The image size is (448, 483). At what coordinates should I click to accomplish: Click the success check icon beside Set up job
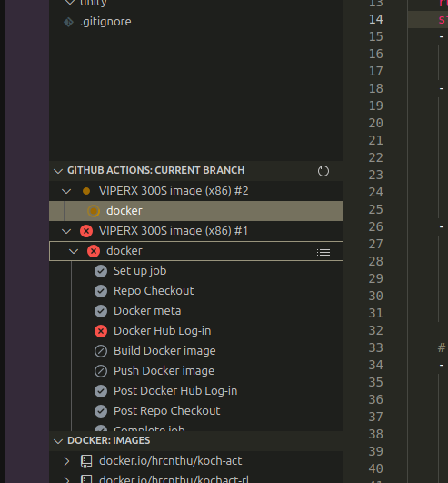101,271
